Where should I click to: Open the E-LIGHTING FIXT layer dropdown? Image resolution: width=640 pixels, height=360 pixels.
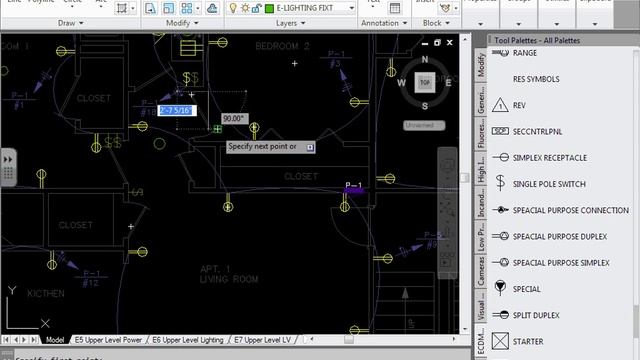(x=351, y=8)
